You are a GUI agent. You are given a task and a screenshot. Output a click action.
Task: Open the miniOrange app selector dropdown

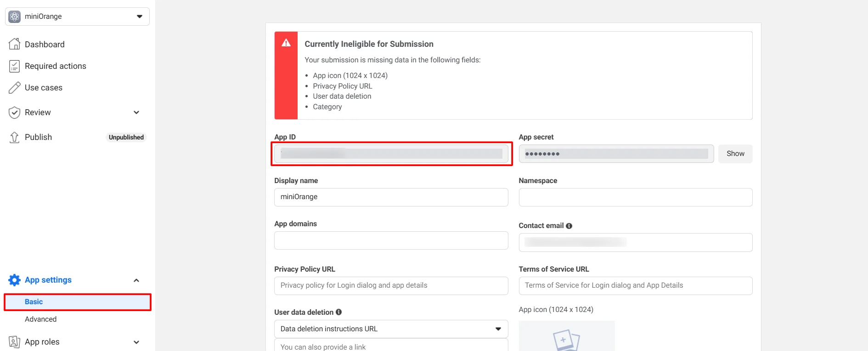coord(77,17)
